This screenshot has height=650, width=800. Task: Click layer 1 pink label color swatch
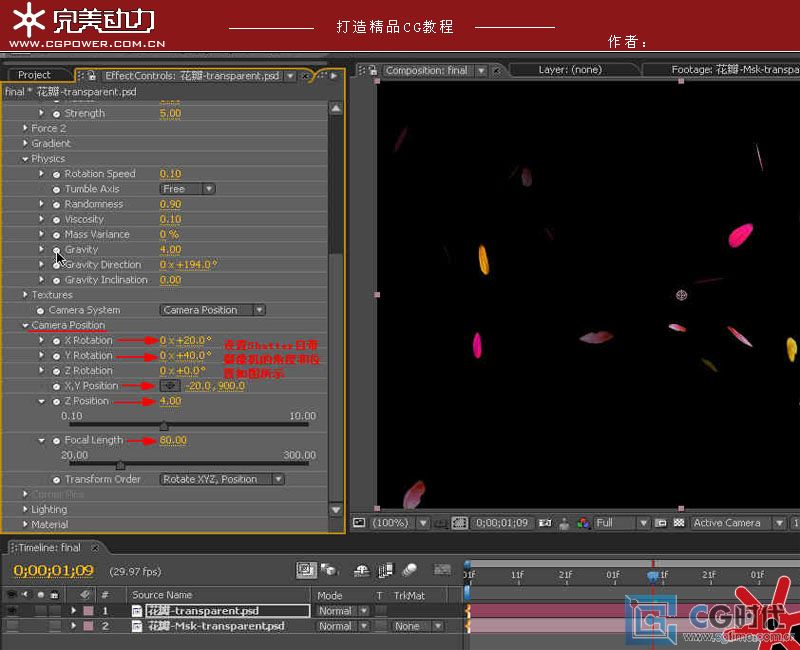click(88, 611)
